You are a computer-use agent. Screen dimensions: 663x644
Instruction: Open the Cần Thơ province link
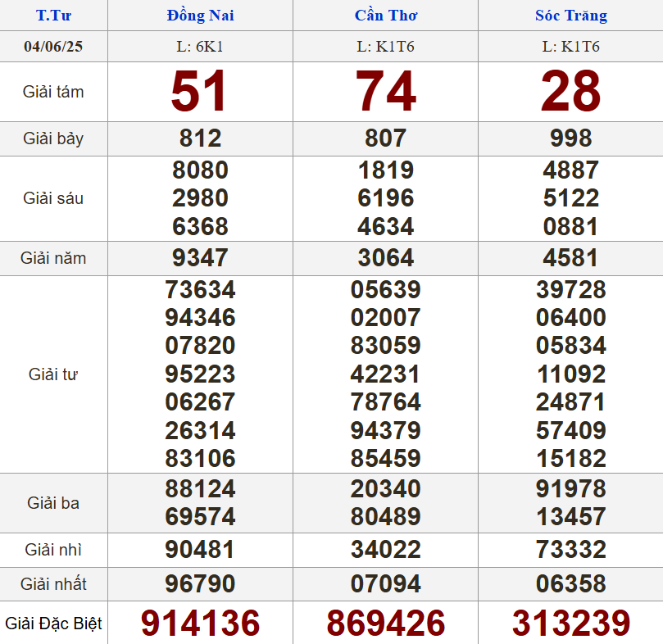[385, 16]
